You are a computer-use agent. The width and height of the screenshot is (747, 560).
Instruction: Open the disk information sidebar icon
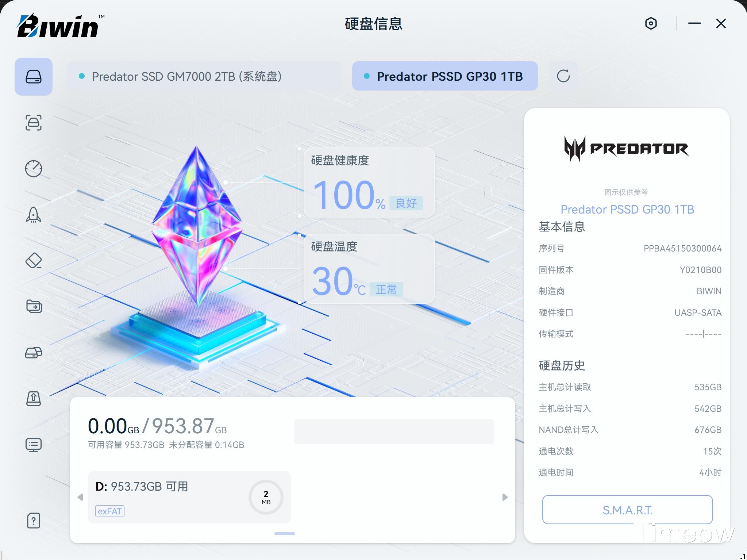tap(34, 77)
